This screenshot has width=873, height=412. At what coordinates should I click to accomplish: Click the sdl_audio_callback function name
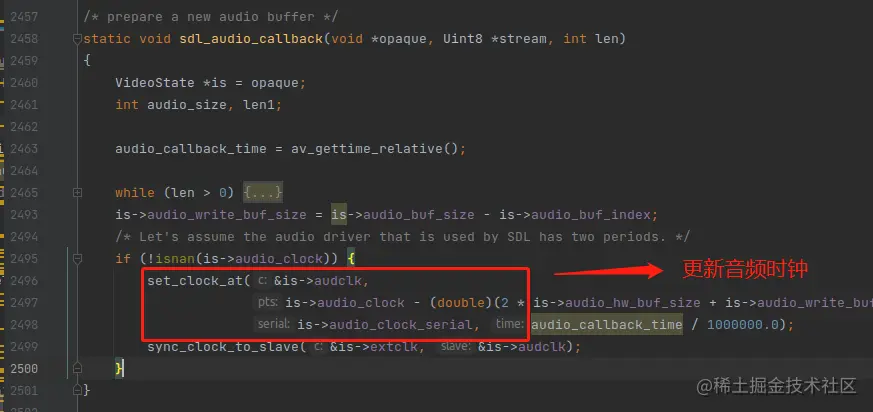click(x=251, y=39)
